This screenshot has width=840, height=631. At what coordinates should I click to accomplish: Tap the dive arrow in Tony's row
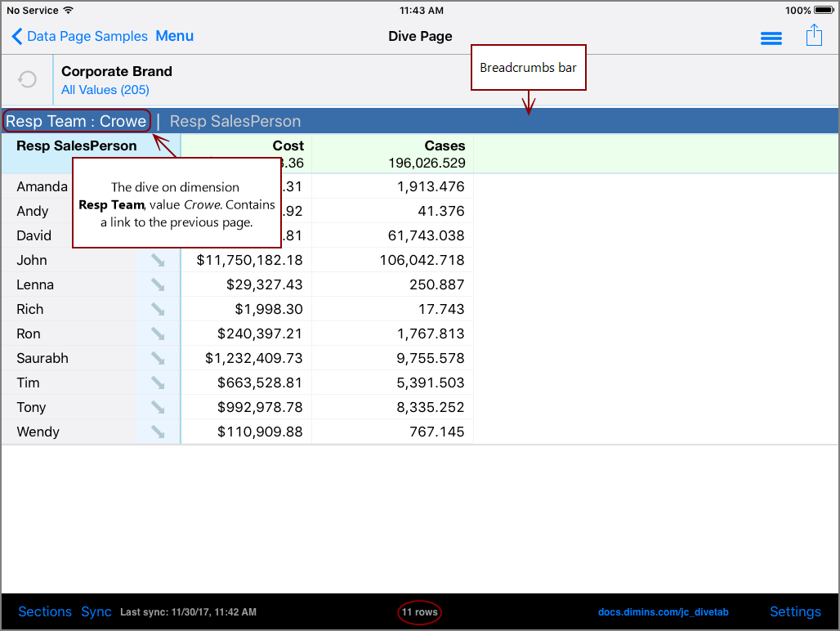(158, 407)
